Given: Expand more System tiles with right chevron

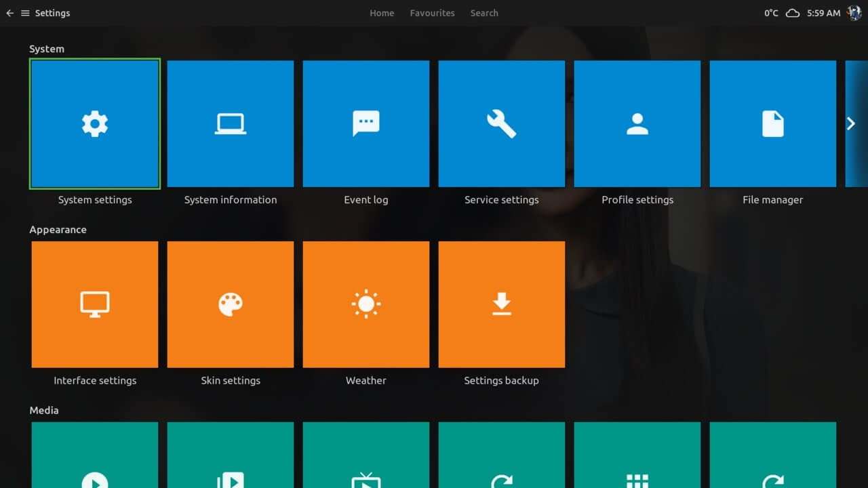Looking at the screenshot, I should [851, 123].
